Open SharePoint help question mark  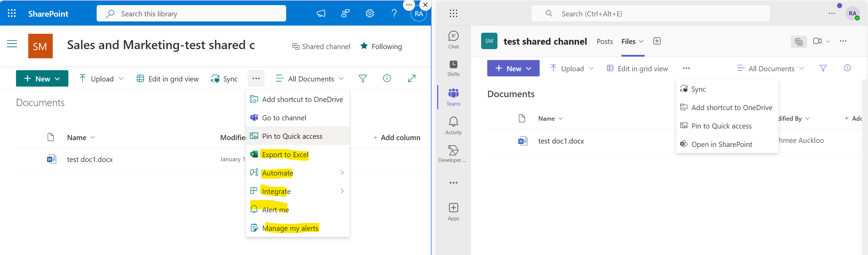click(394, 13)
